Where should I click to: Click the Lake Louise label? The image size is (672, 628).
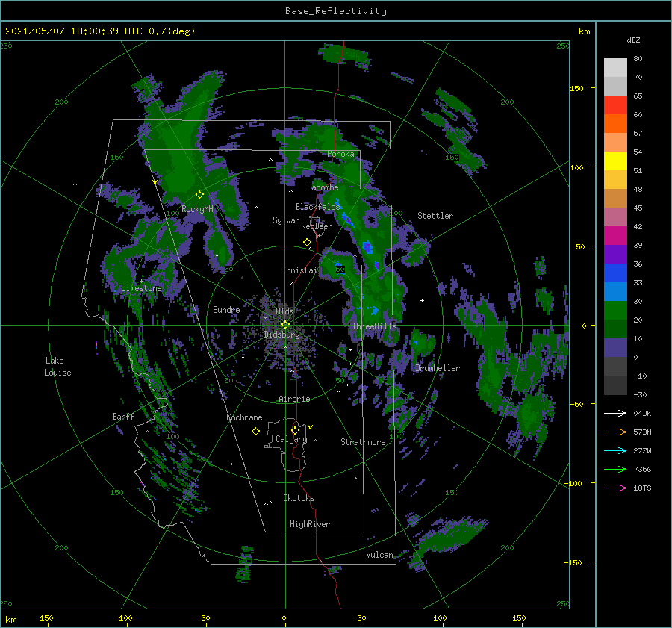(x=57, y=367)
